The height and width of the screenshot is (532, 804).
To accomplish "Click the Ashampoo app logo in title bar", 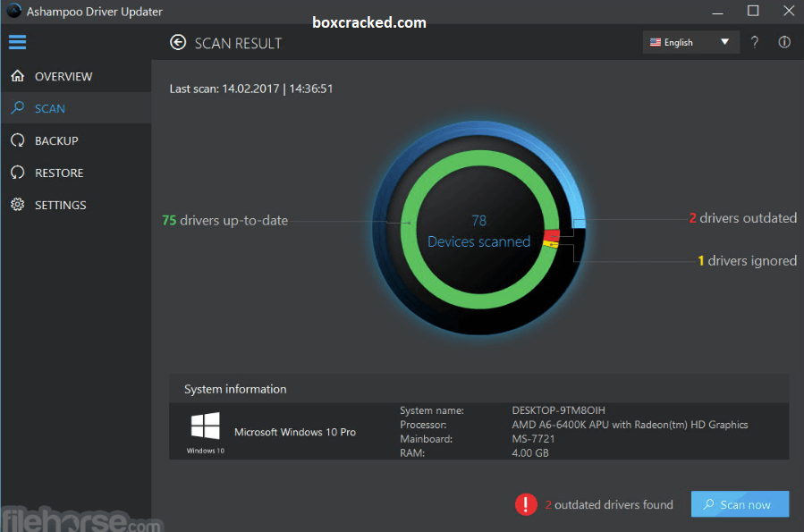I will (13, 11).
